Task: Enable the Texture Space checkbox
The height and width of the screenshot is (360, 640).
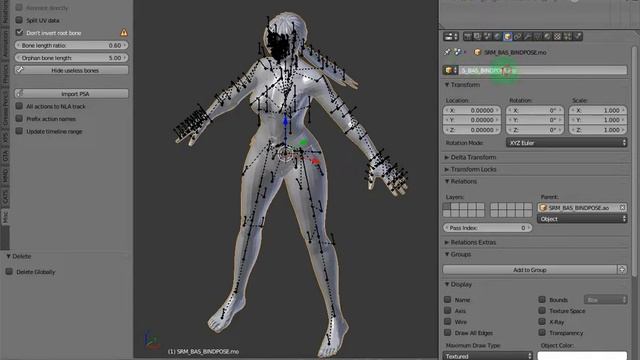Action: pyautogui.click(x=542, y=311)
